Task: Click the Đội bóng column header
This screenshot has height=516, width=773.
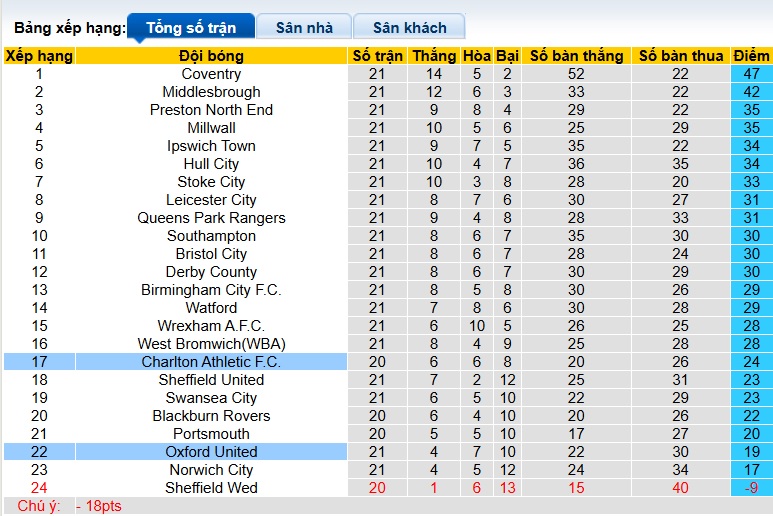Action: pos(211,56)
